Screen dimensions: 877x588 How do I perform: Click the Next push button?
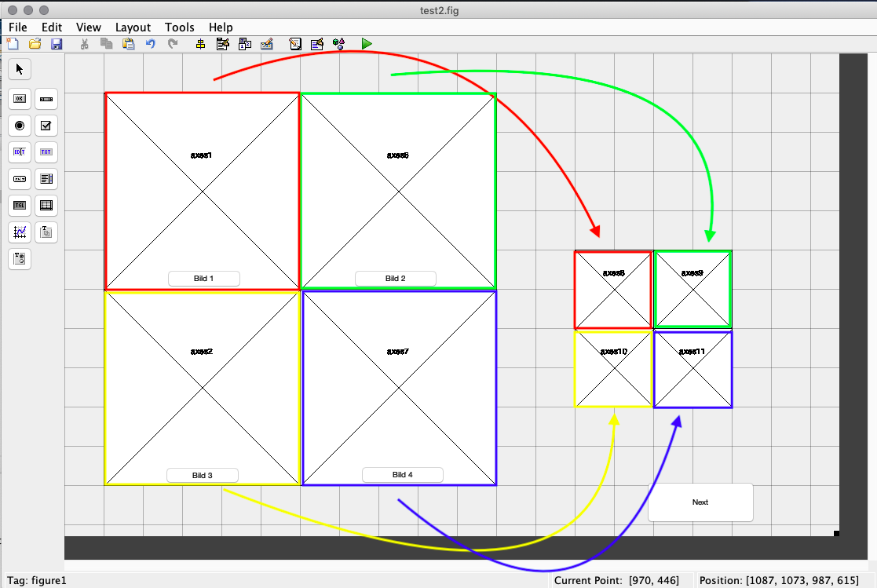coord(700,502)
